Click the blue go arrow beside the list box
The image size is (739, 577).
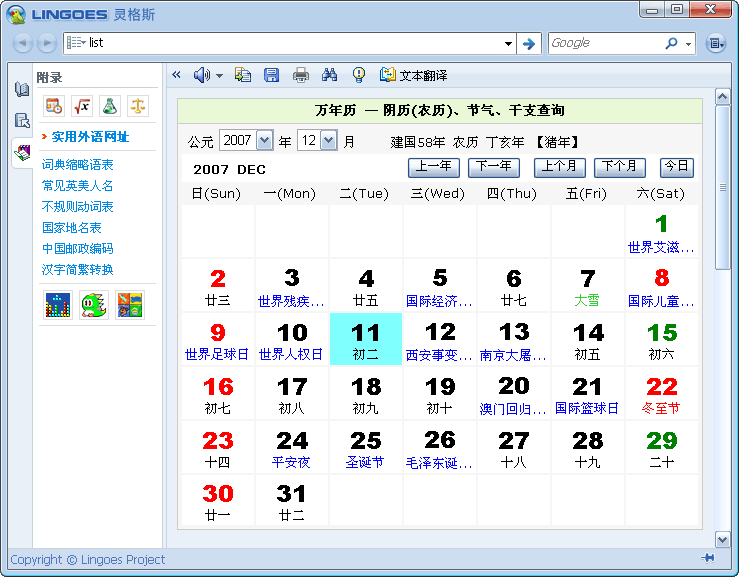tap(529, 44)
